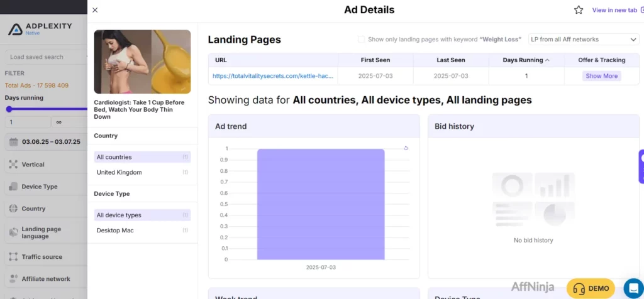Select United Kingdom country filter

click(119, 172)
